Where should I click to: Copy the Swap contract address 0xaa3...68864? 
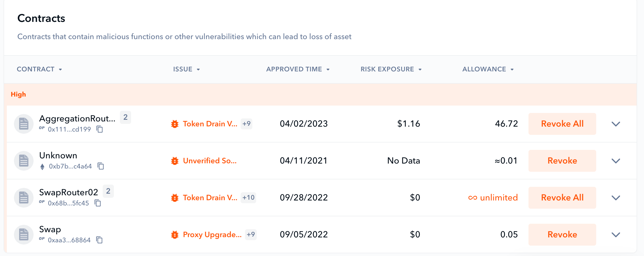coord(99,240)
